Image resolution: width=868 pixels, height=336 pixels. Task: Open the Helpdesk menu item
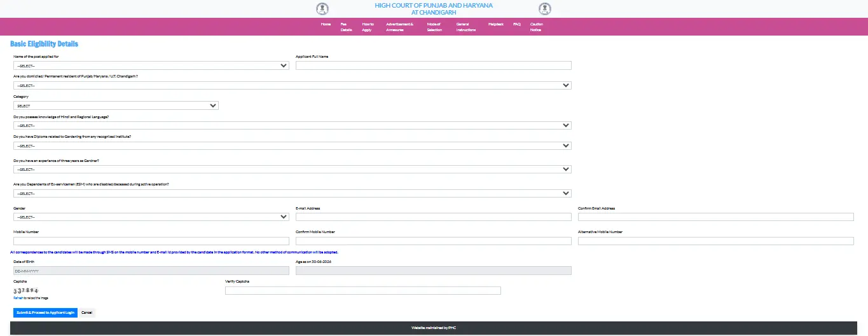495,24
